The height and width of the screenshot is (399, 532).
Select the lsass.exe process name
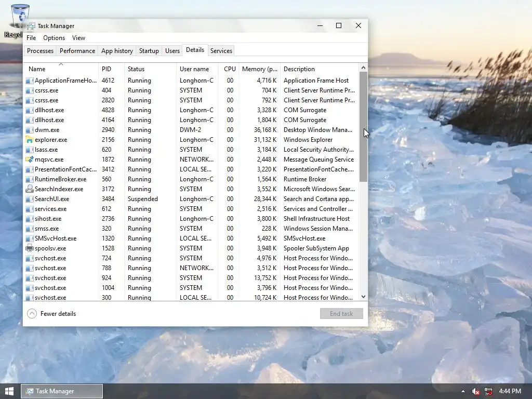pyautogui.click(x=46, y=150)
